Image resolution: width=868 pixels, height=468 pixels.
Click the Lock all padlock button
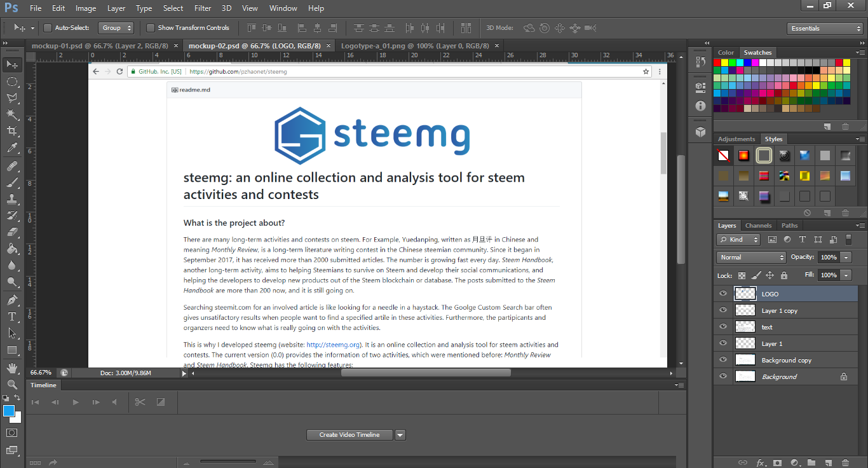tap(784, 275)
